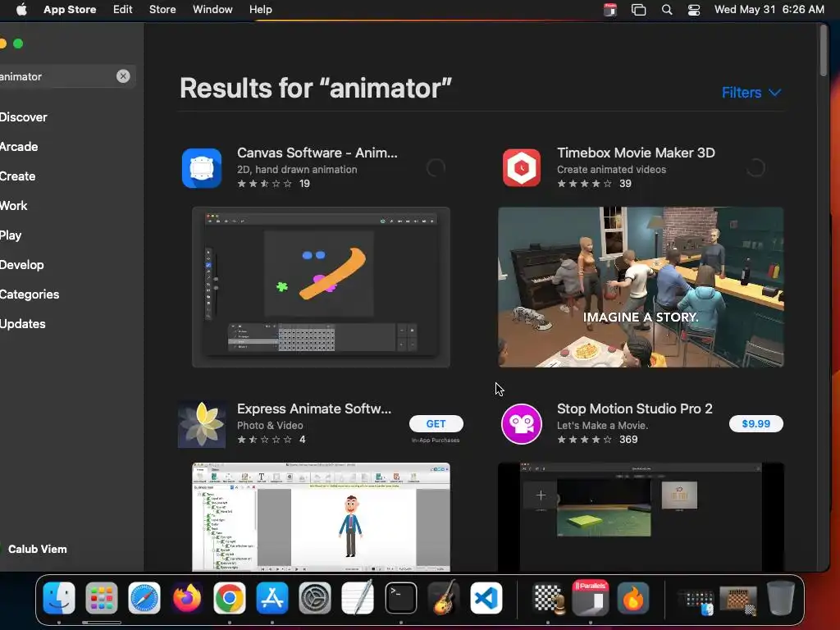
Task: Open Google Chrome from the Dock
Action: [230, 598]
